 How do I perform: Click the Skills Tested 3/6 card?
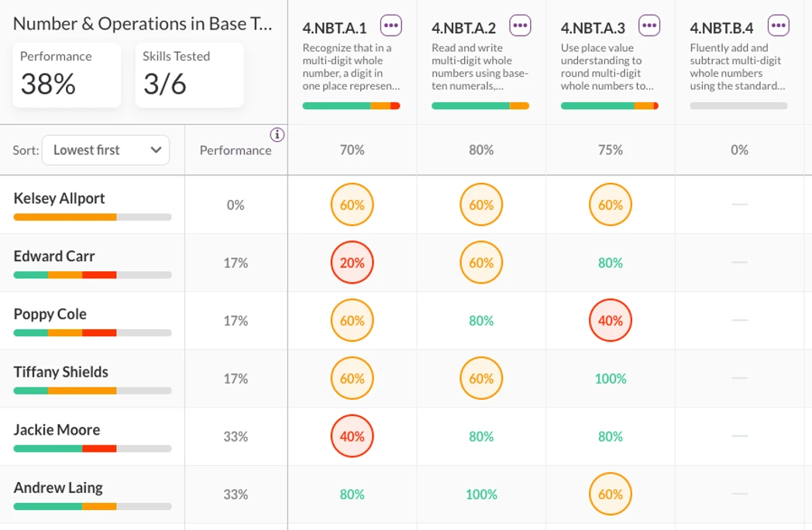pos(189,74)
